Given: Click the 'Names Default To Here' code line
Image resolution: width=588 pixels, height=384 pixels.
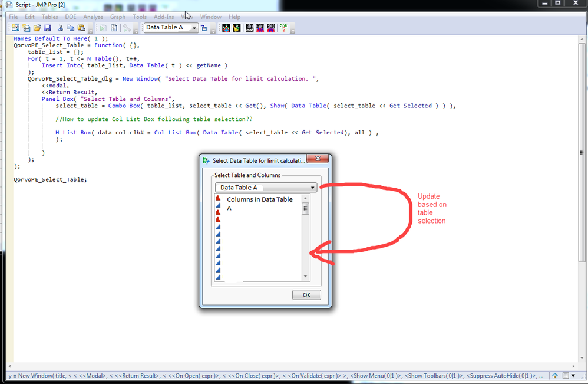Looking at the screenshot, I should [61, 38].
